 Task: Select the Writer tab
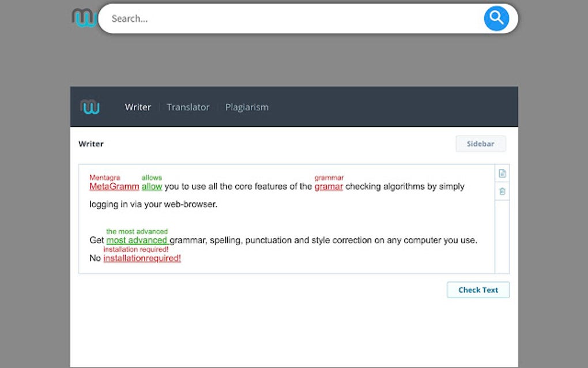pyautogui.click(x=138, y=107)
